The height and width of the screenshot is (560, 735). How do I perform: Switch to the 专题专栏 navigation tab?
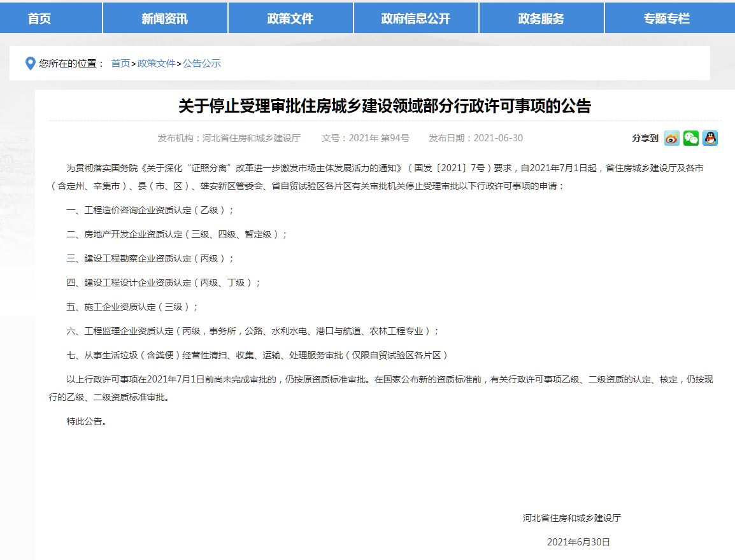(x=666, y=18)
